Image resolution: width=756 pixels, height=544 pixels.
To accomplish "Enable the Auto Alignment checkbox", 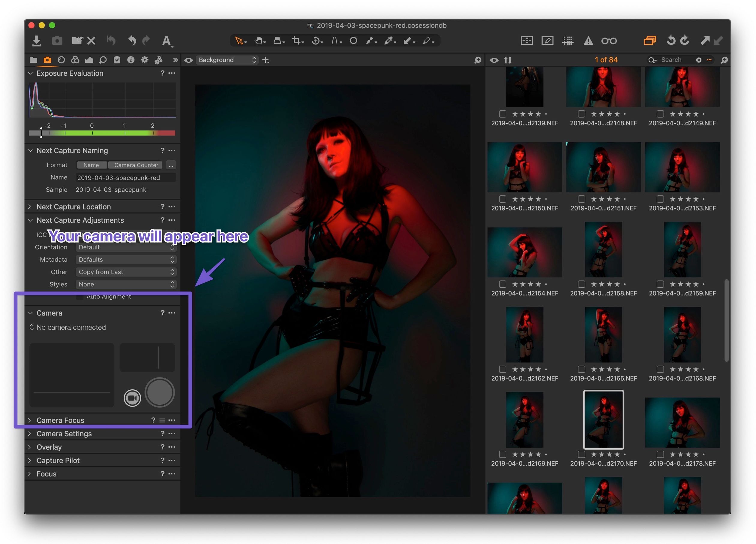I will (x=80, y=297).
